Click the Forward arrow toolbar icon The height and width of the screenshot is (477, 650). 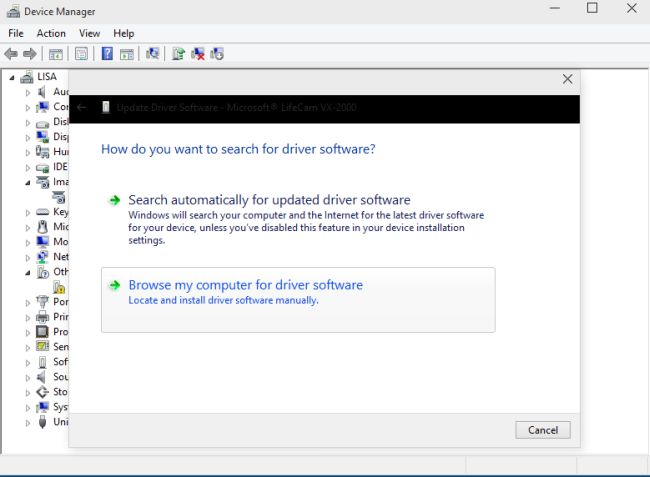[x=29, y=54]
